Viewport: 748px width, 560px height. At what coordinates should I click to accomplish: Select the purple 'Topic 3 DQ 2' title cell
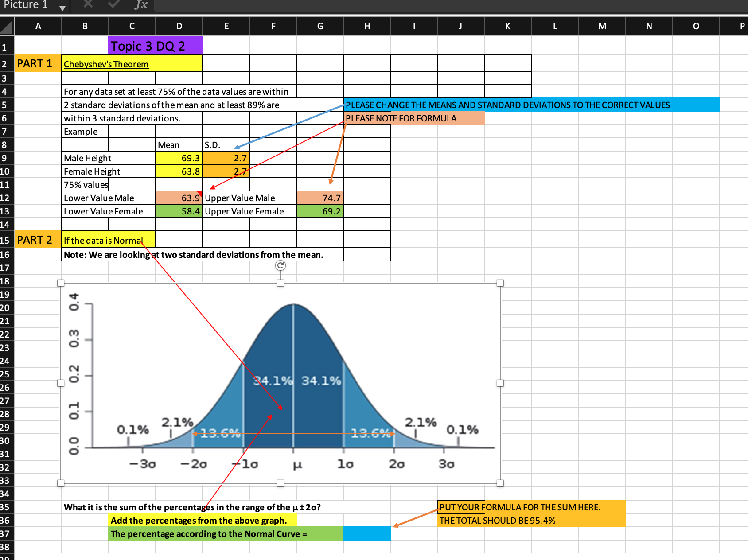156,46
